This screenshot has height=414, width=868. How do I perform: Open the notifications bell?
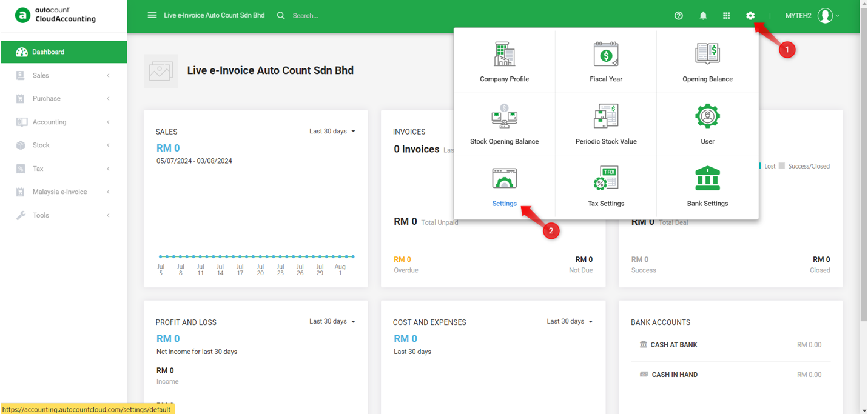(703, 16)
